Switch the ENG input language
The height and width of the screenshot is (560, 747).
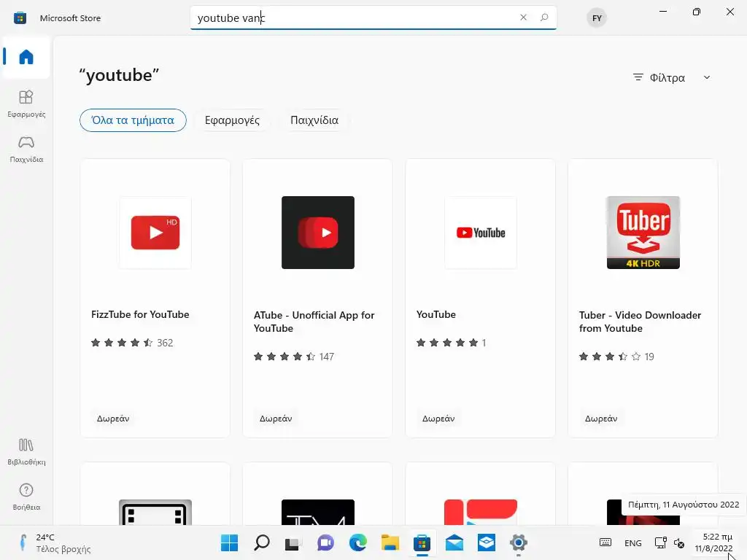pyautogui.click(x=632, y=542)
